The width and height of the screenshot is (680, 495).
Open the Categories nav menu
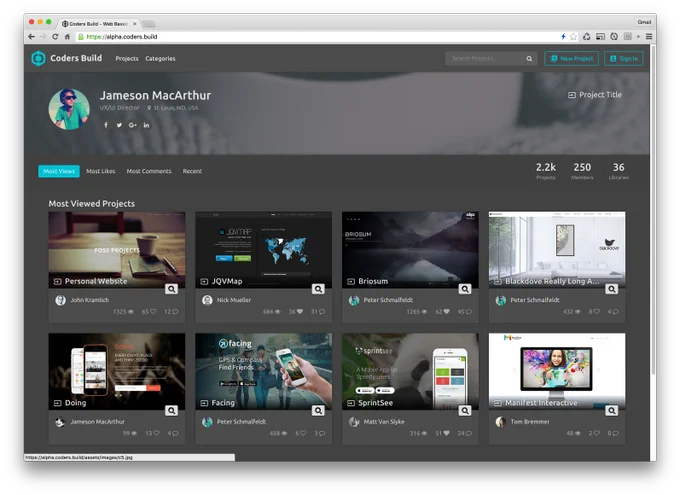pyautogui.click(x=160, y=59)
